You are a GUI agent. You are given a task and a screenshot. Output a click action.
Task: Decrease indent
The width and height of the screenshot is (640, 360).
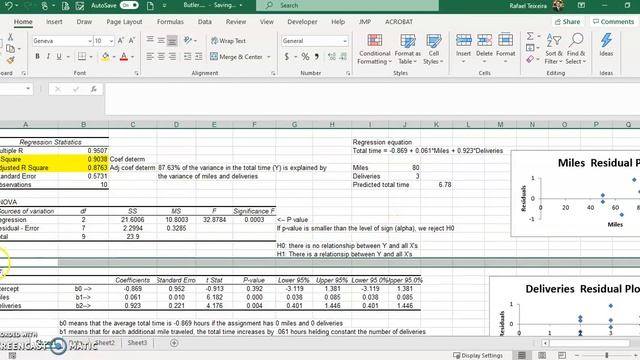187,56
